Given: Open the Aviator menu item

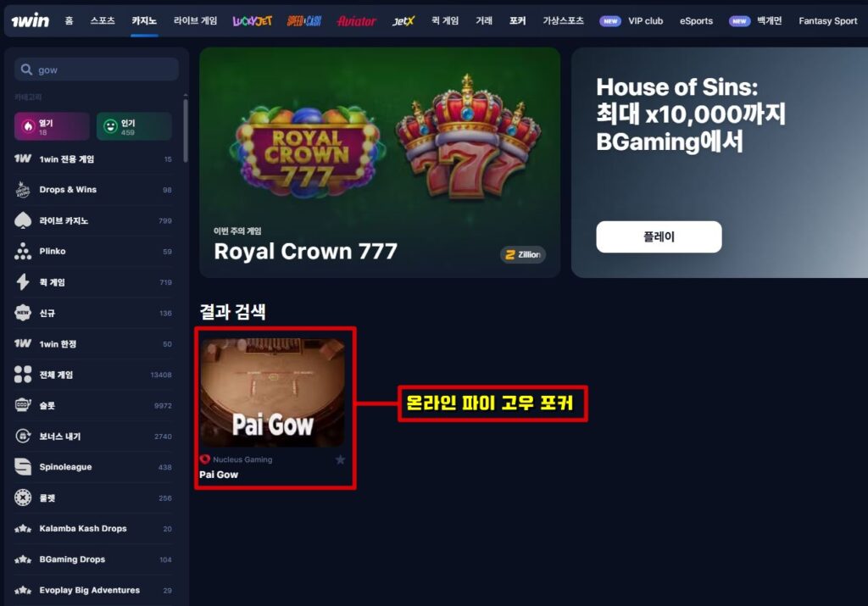Looking at the screenshot, I should coord(357,21).
